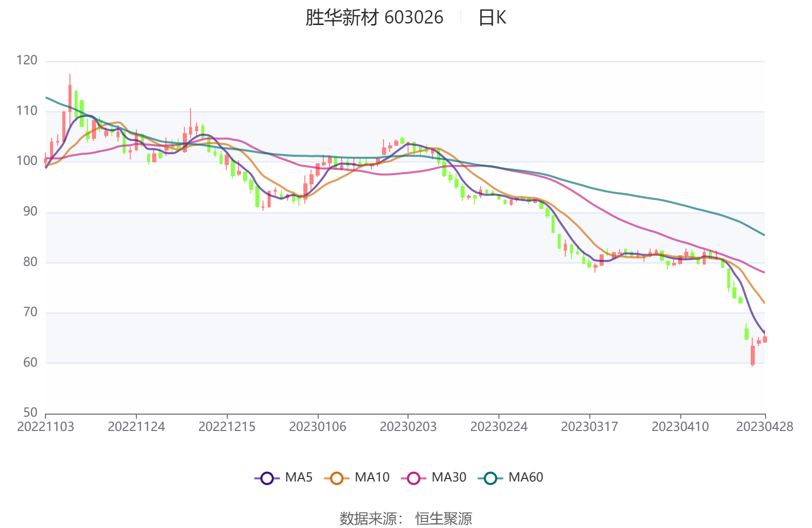The height and width of the screenshot is (528, 812).
Task: Toggle the MA60 legend series
Action: click(x=510, y=477)
